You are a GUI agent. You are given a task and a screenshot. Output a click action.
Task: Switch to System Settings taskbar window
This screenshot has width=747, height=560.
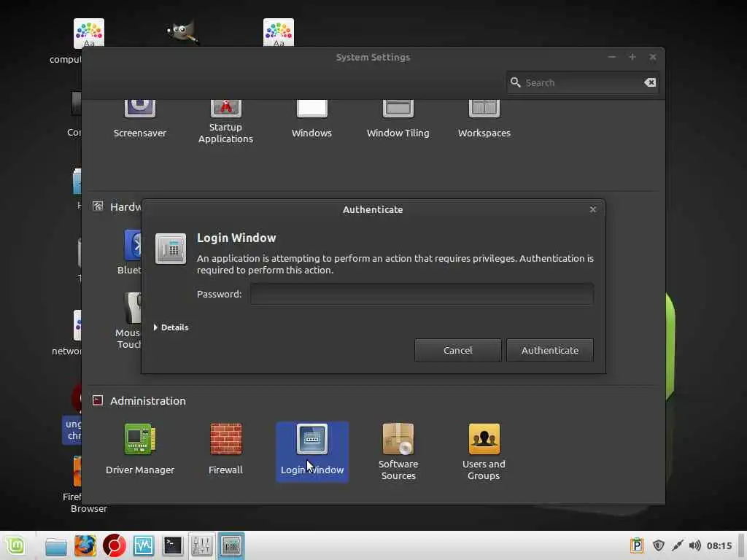coord(202,545)
